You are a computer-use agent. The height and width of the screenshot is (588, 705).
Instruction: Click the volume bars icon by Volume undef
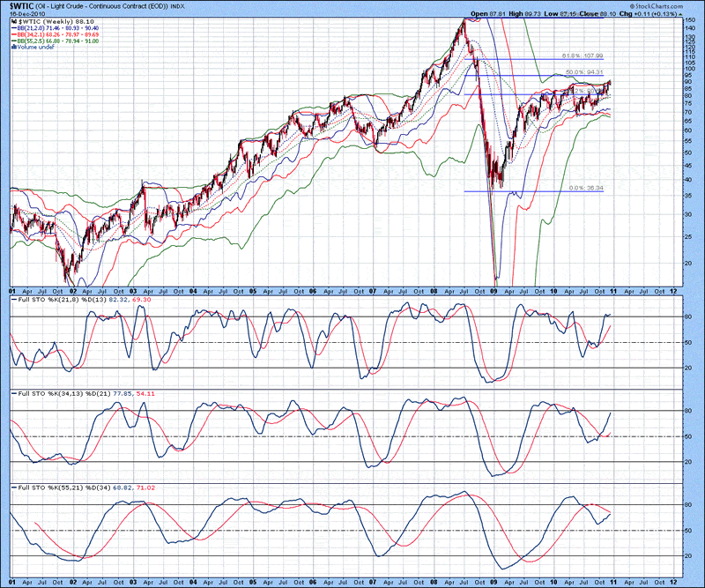click(12, 45)
